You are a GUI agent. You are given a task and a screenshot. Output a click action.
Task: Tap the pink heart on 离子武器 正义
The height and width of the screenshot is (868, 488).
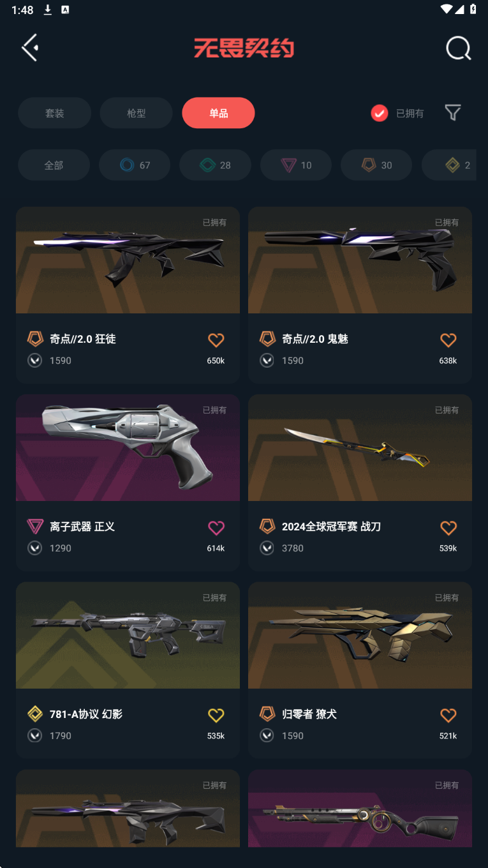(x=216, y=528)
